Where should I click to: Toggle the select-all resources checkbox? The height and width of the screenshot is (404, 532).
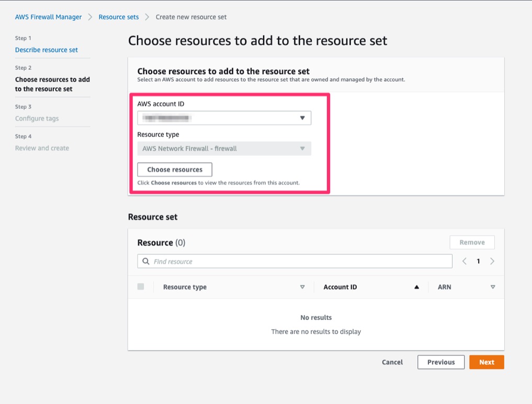click(x=141, y=287)
